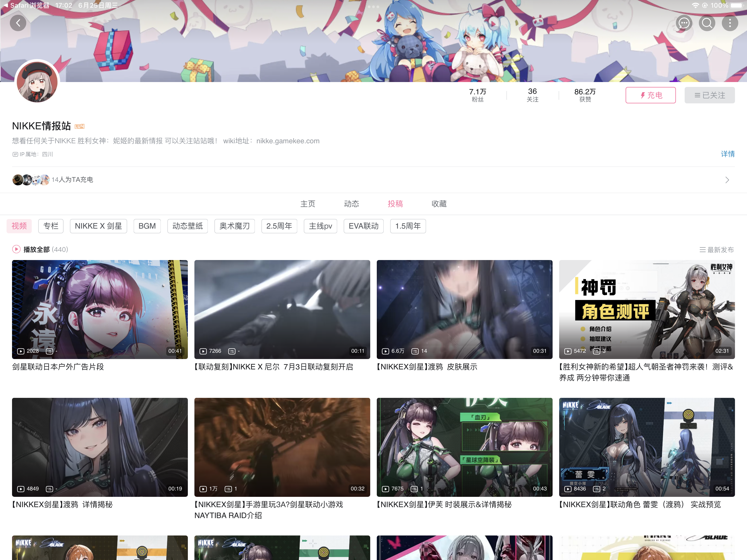Return to Safari via top-left back link
The image size is (747, 560).
tap(26, 5)
